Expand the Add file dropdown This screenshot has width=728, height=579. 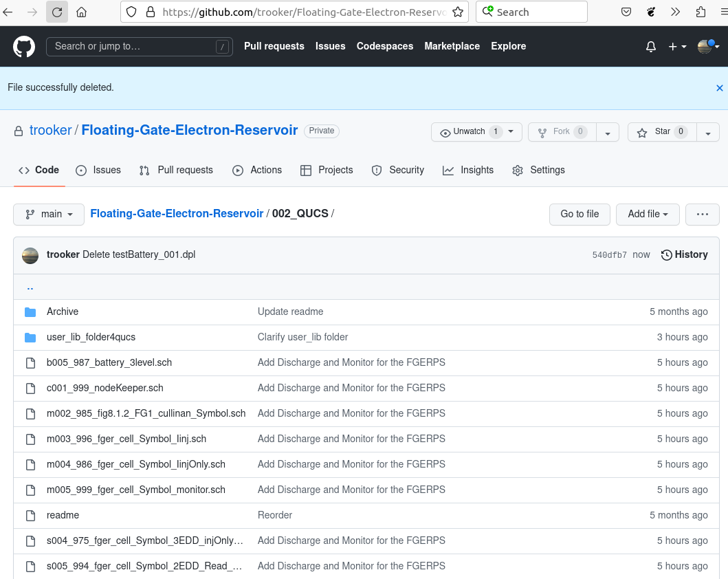pyautogui.click(x=648, y=215)
